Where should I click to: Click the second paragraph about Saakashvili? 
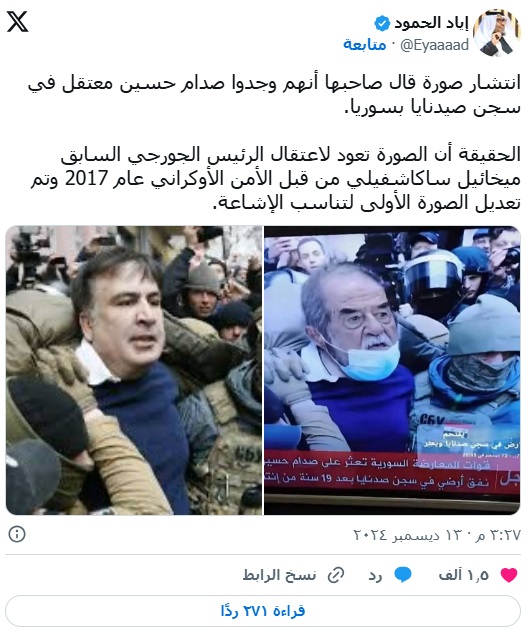coord(276,178)
